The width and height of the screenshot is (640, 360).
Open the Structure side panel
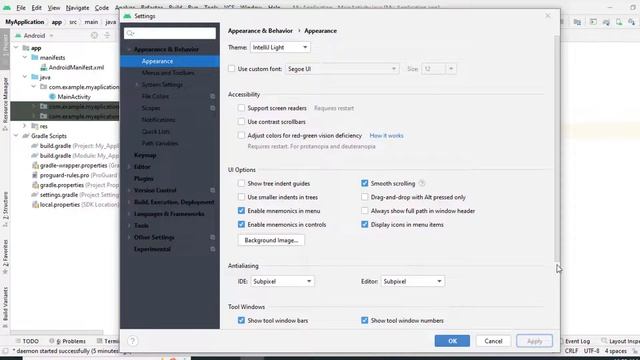coord(5,210)
